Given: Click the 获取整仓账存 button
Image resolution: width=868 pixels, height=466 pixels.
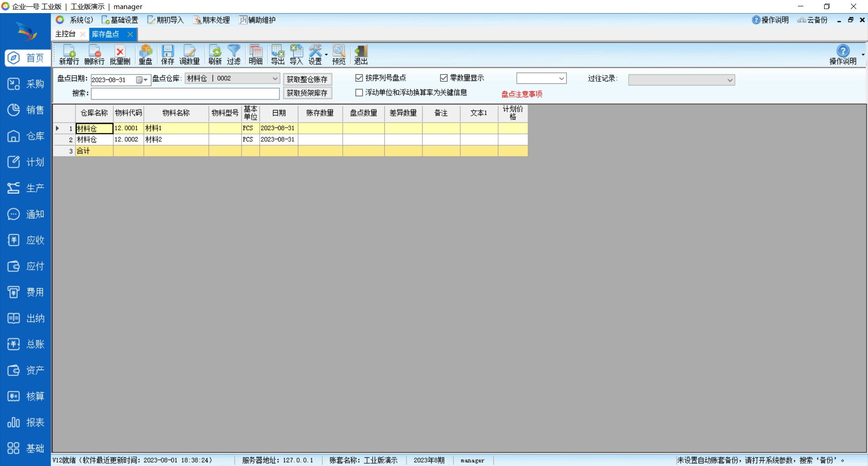Looking at the screenshot, I should click(x=307, y=79).
